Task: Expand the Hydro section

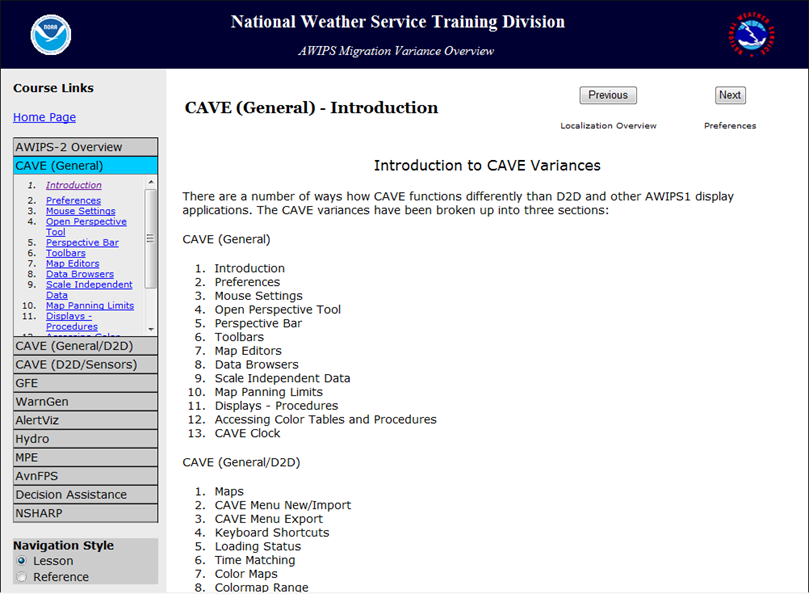Action: point(86,439)
